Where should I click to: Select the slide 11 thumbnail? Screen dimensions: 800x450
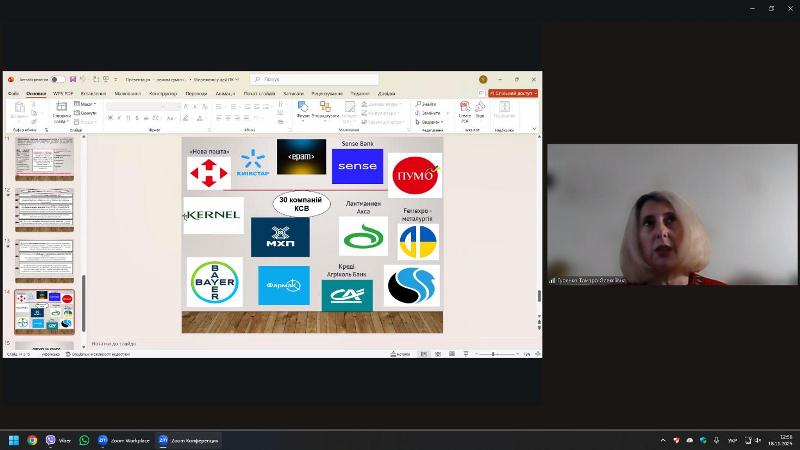click(44, 157)
